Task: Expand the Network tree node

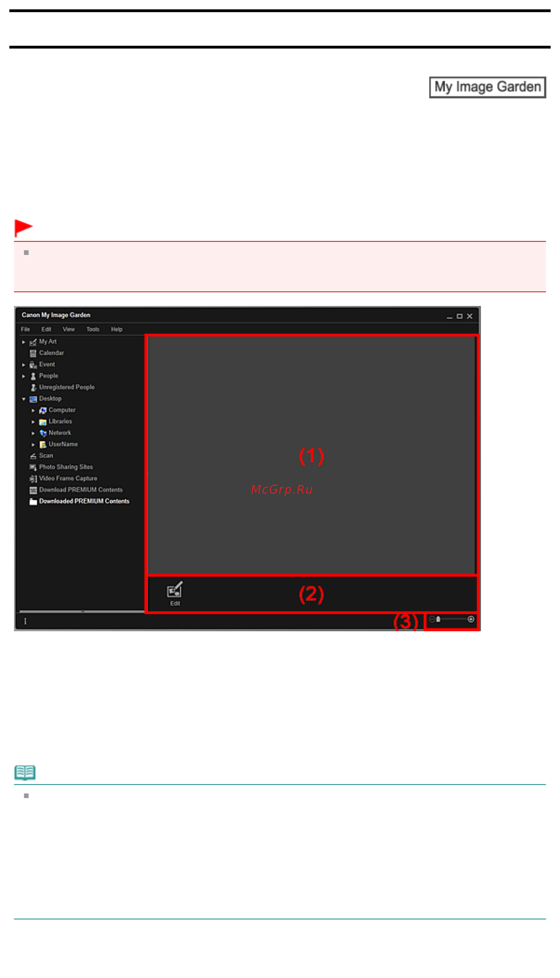Action: point(33,433)
